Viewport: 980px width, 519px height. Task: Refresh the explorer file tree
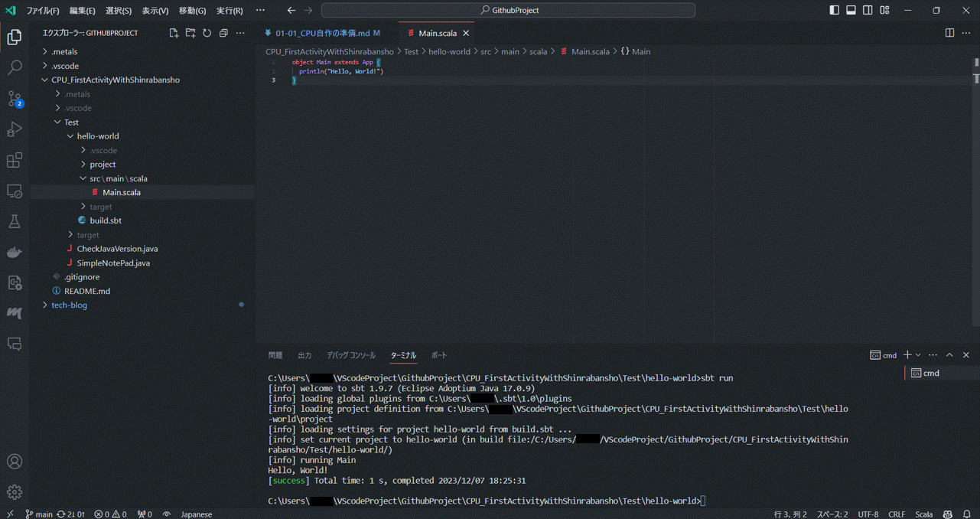click(x=207, y=33)
